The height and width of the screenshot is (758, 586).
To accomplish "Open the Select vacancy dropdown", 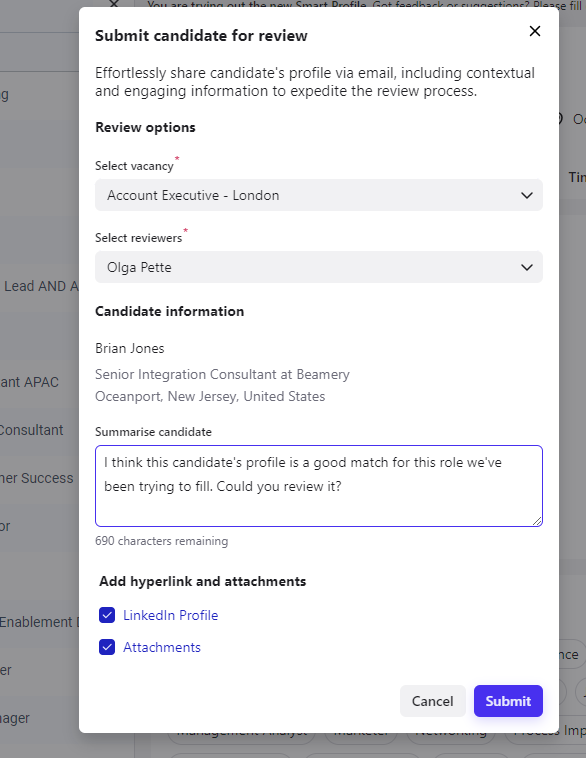I will click(x=319, y=195).
